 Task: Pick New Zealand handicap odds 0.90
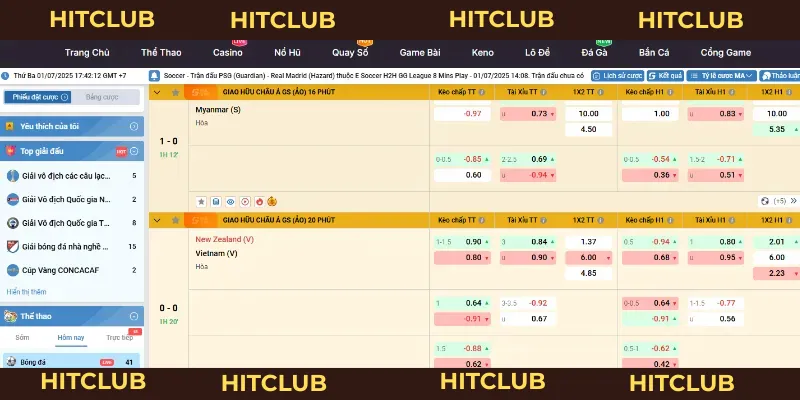pyautogui.click(x=462, y=242)
